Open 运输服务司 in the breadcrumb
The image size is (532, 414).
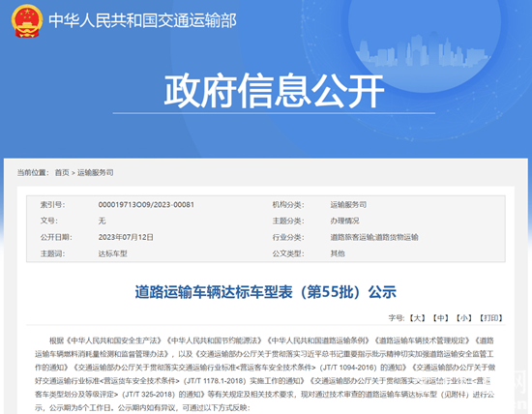point(96,173)
